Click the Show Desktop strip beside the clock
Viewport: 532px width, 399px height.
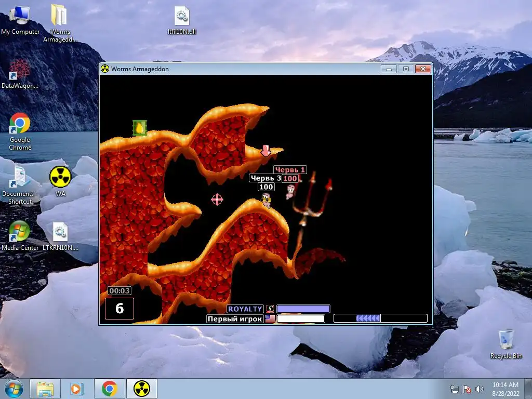(528, 389)
